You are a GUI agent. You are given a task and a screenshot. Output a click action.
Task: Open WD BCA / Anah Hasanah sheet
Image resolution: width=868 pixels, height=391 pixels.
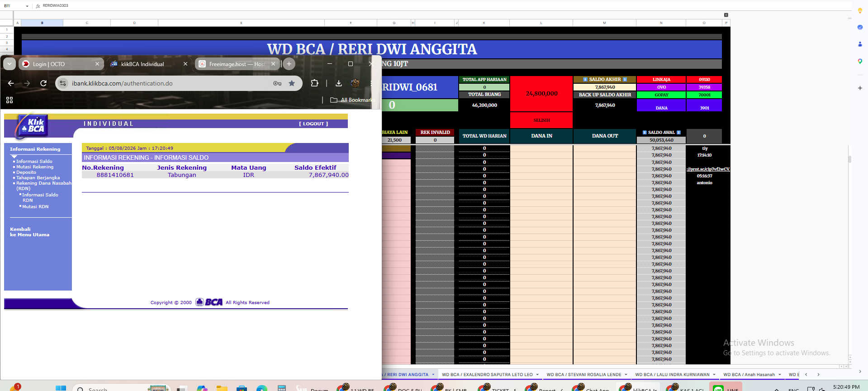click(x=749, y=374)
